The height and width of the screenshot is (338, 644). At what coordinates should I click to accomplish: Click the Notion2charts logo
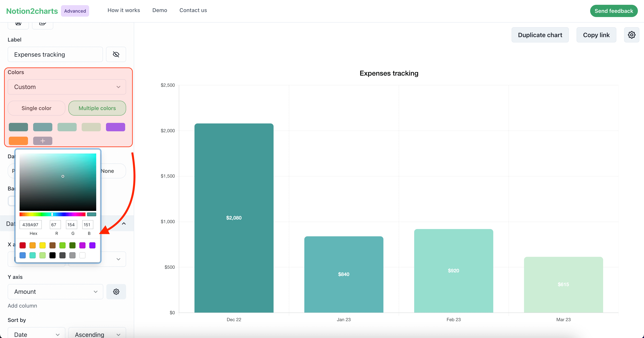pyautogui.click(x=32, y=11)
